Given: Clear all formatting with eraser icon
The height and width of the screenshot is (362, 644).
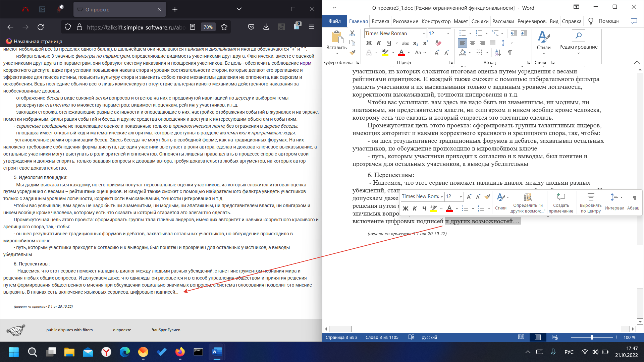Looking at the screenshot, I should (438, 43).
